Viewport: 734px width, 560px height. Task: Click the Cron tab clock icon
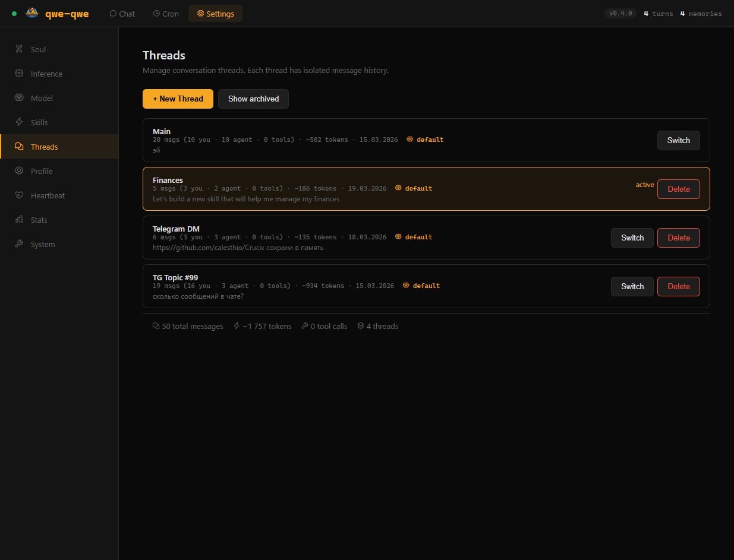(x=156, y=14)
